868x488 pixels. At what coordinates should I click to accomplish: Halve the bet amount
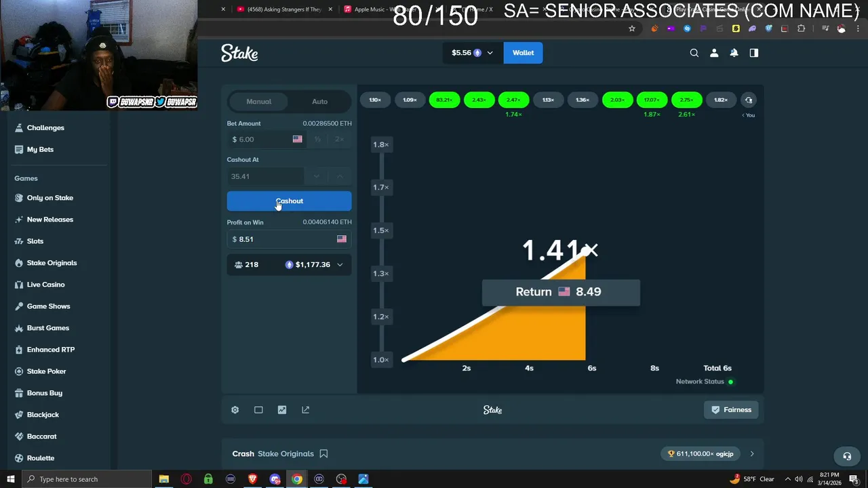(x=317, y=140)
